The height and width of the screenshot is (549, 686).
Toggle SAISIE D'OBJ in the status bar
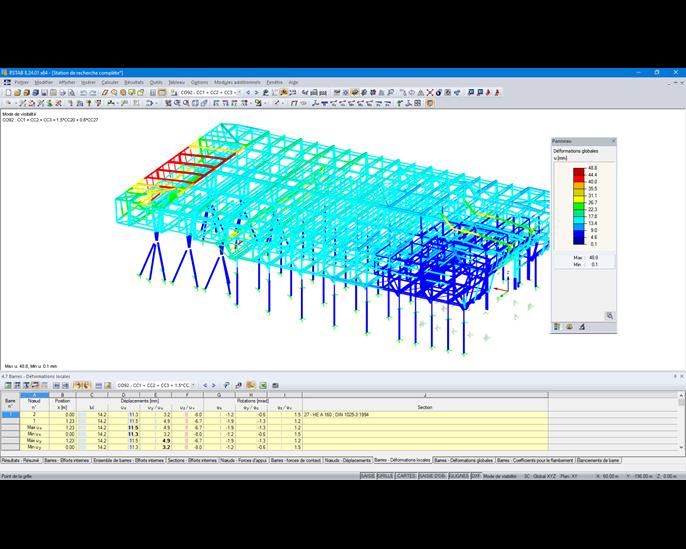433,476
